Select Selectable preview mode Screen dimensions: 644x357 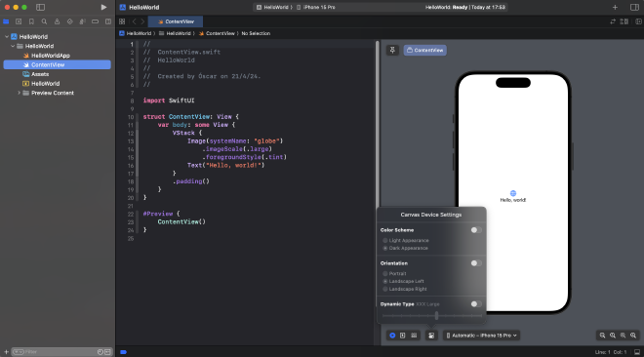pyautogui.click(x=402, y=336)
